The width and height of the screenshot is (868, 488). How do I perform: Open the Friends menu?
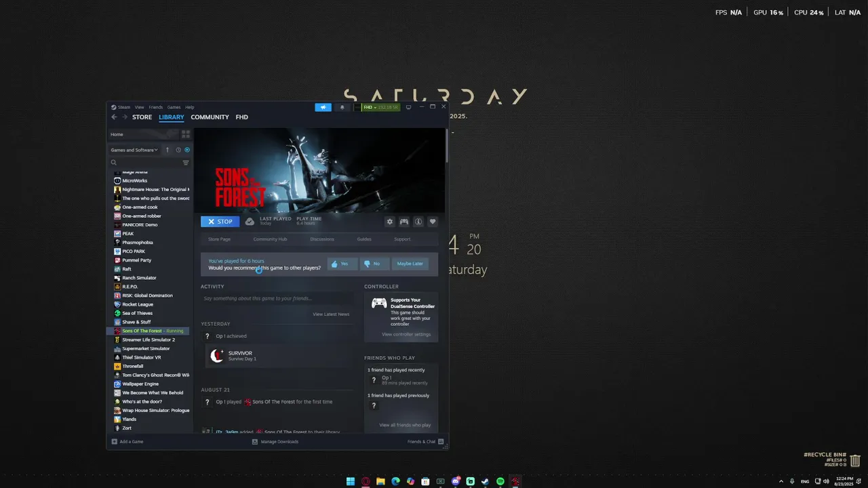point(156,107)
